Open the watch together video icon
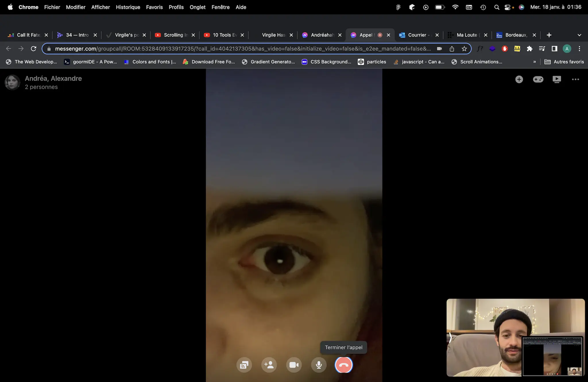The image size is (588, 382). (557, 79)
